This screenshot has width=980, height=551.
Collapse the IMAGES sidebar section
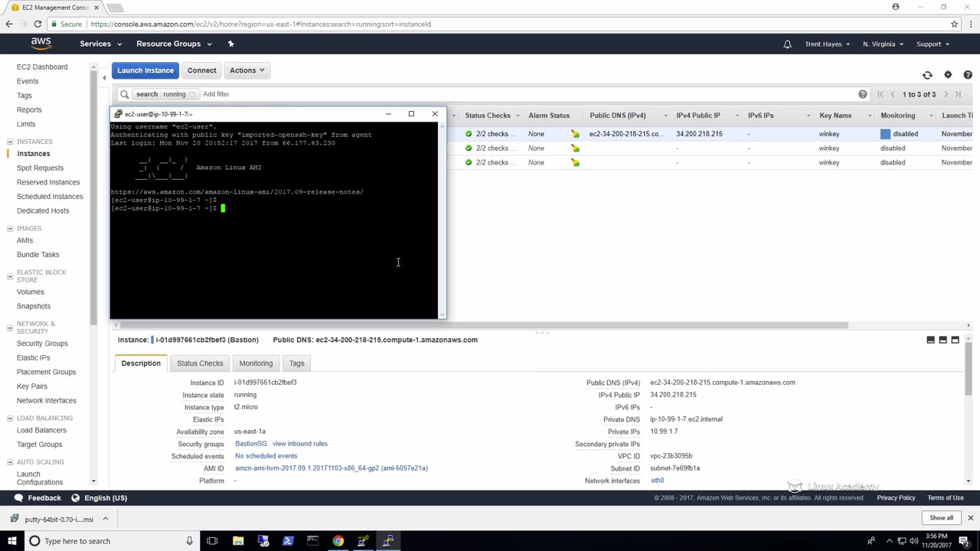click(10, 228)
